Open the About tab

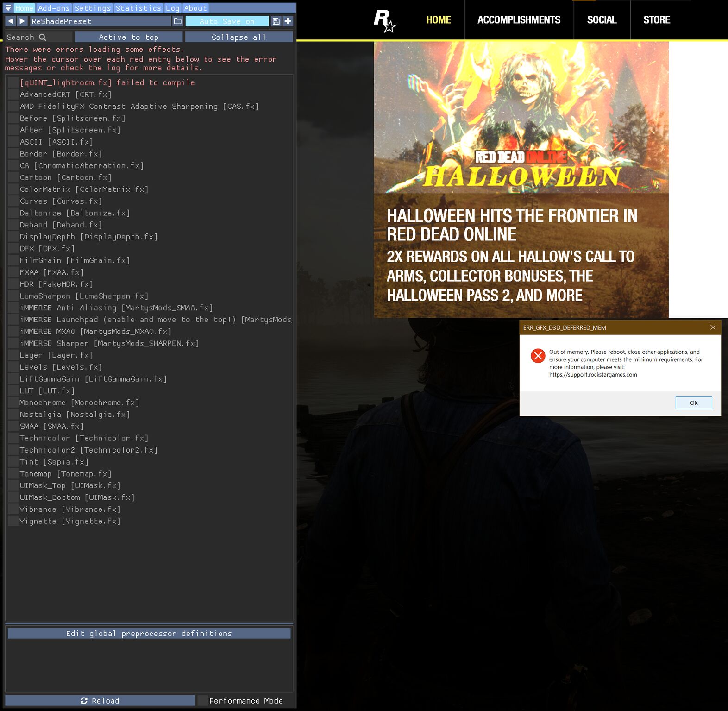(x=195, y=8)
